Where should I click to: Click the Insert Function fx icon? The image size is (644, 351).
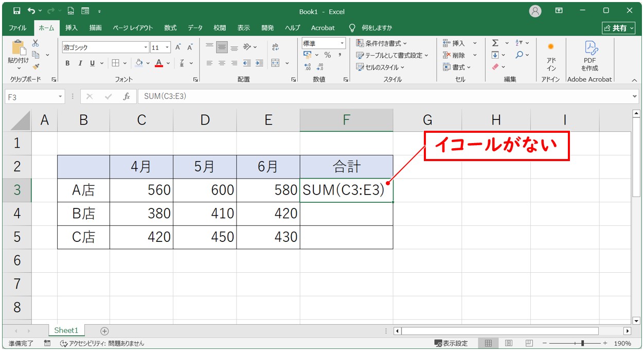(126, 96)
